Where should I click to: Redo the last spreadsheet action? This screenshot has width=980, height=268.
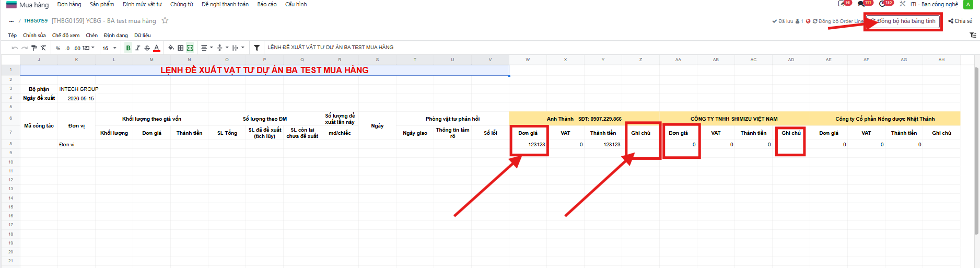pyautogui.click(x=24, y=48)
